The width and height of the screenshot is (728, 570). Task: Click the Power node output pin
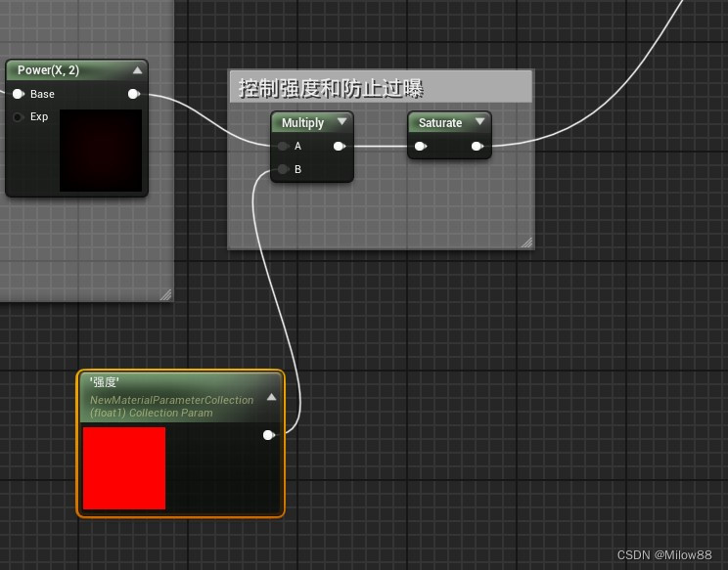click(134, 94)
